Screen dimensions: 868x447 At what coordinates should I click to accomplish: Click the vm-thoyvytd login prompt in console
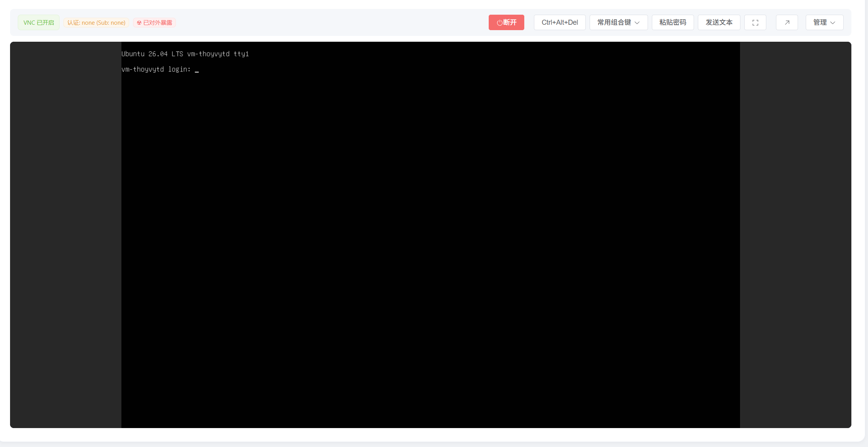[156, 70]
